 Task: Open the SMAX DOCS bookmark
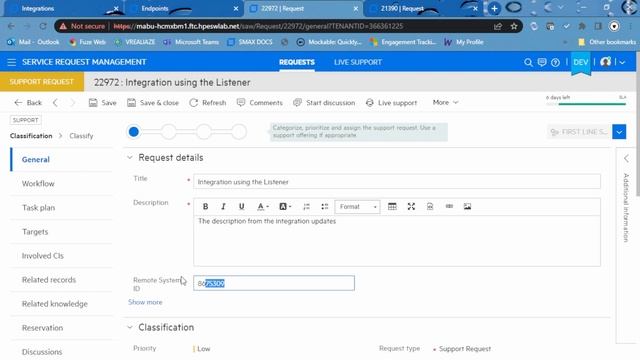pos(250,42)
